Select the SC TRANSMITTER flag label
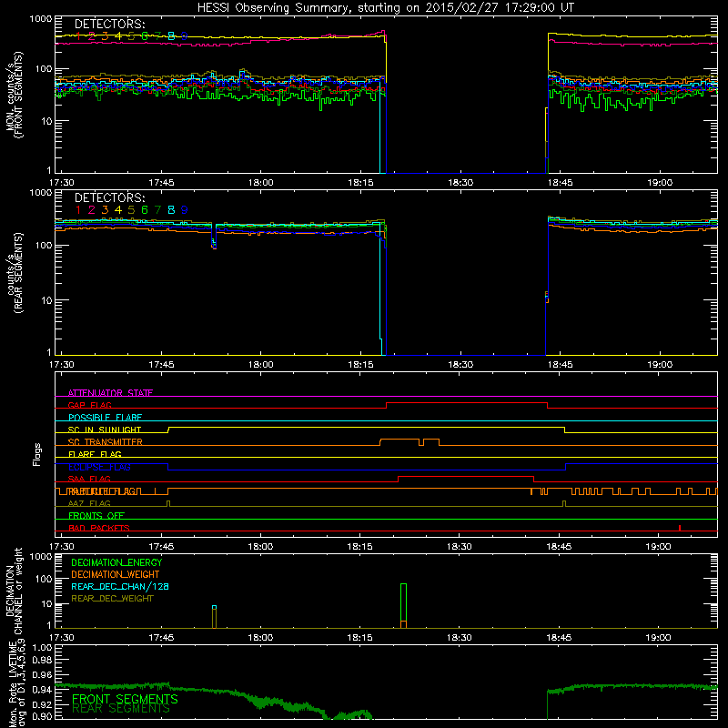 pos(106,441)
